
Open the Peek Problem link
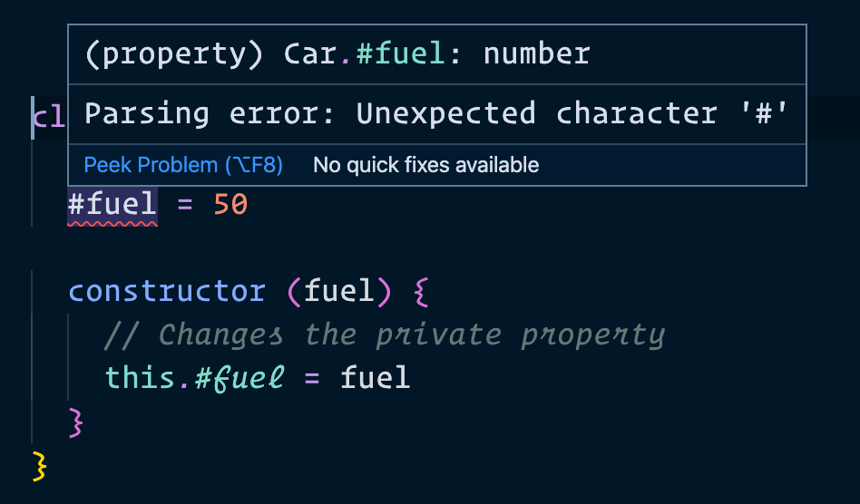click(x=183, y=165)
